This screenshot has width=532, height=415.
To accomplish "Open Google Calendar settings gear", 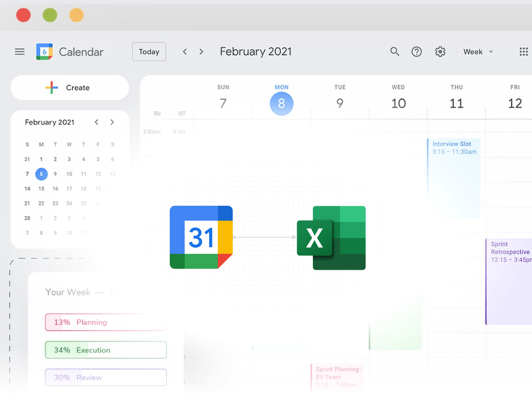I will [440, 52].
